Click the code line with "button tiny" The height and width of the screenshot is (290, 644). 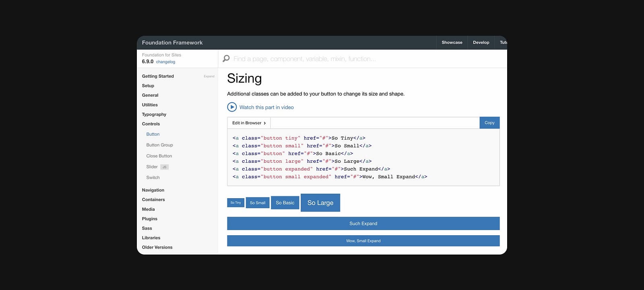[299, 138]
